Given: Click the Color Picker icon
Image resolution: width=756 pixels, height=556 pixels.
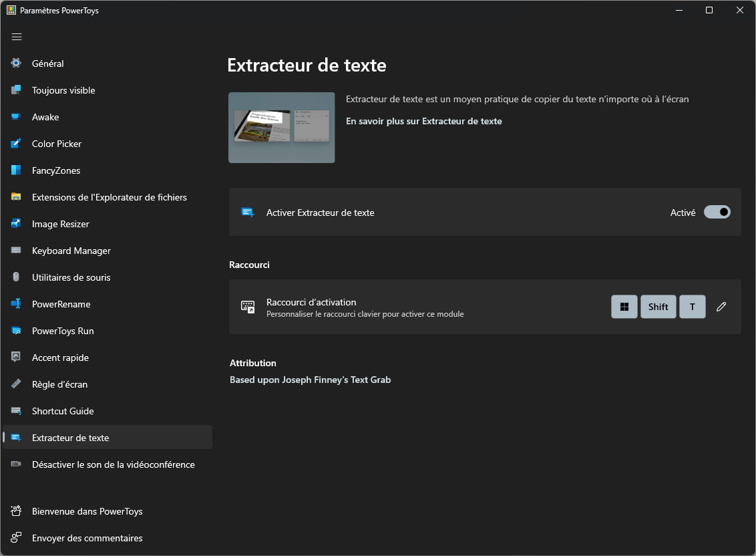Looking at the screenshot, I should [16, 143].
